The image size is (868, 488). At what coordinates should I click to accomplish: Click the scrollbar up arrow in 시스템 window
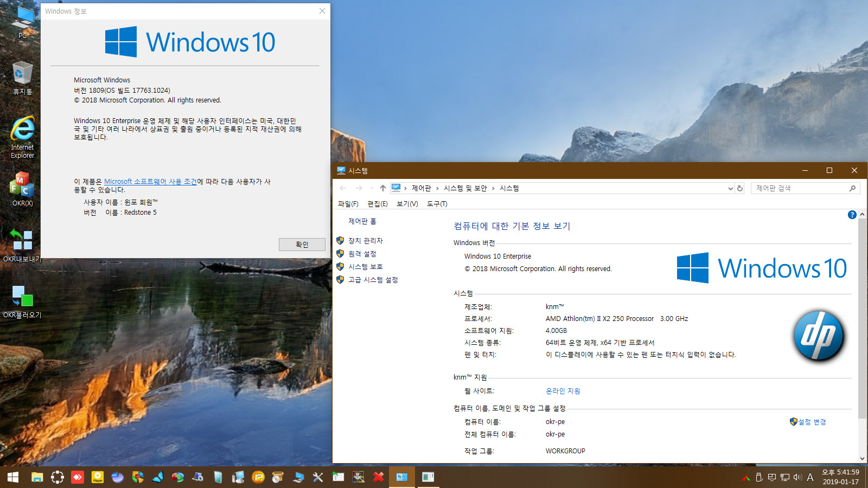pos(862,215)
